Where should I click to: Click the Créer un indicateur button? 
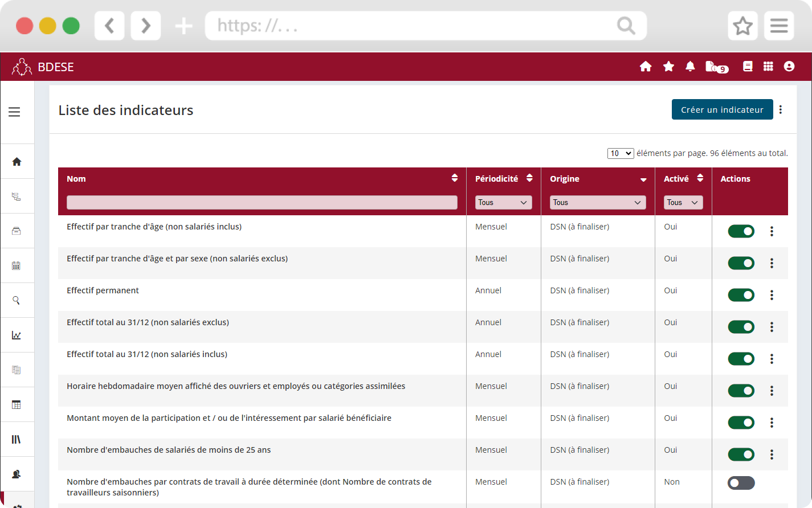[722, 110]
